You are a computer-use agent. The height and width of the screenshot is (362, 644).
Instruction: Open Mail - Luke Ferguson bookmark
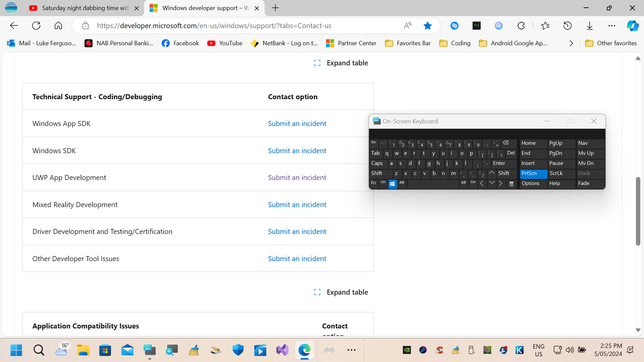42,43
